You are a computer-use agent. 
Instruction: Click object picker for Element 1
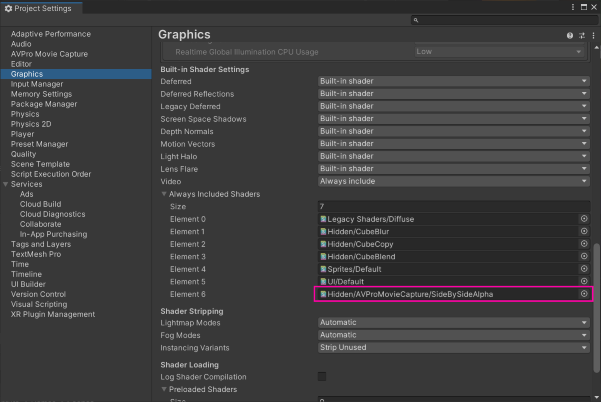[x=584, y=231]
